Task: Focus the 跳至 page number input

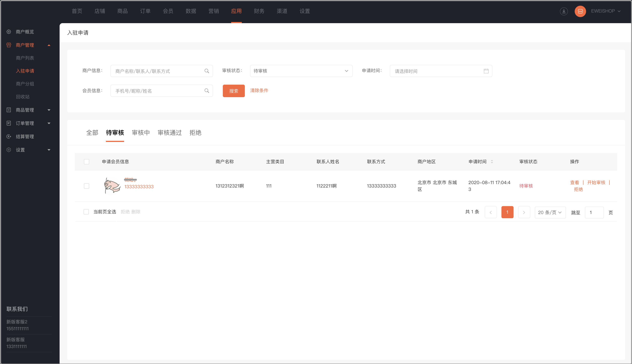Action: point(594,212)
